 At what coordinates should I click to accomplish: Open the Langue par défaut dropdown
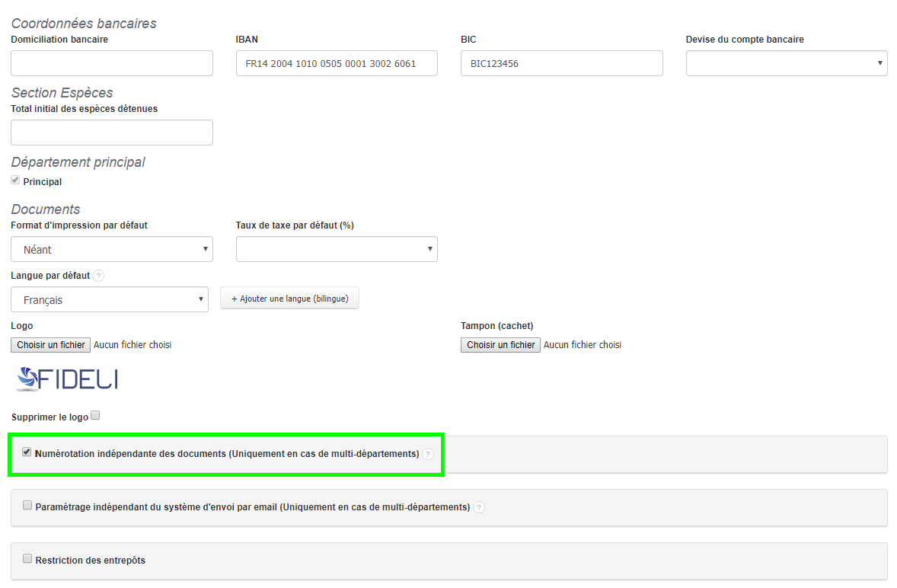point(110,299)
